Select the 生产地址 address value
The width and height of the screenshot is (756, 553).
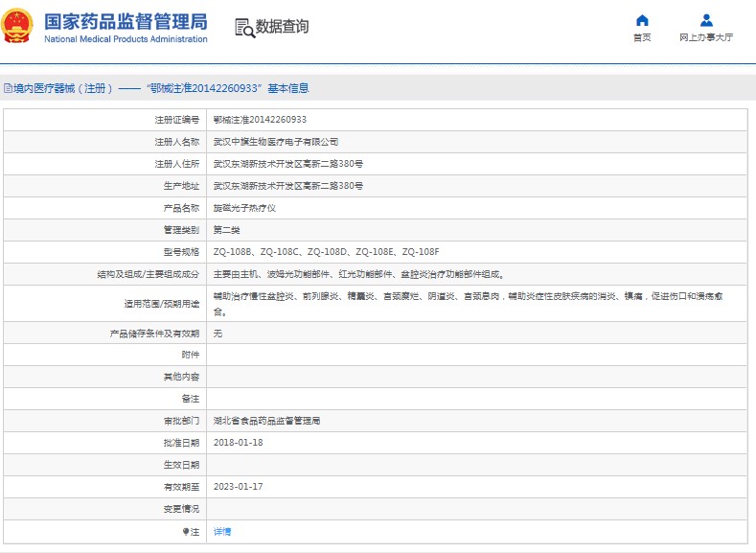pyautogui.click(x=288, y=186)
